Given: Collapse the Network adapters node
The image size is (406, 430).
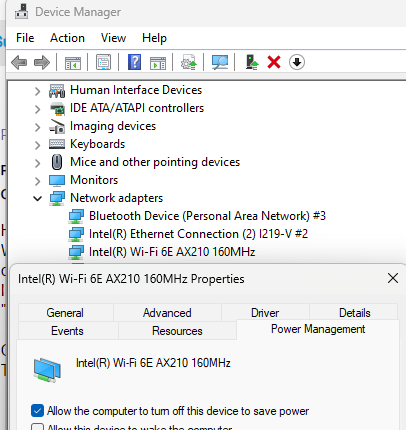Looking at the screenshot, I should (37, 199).
